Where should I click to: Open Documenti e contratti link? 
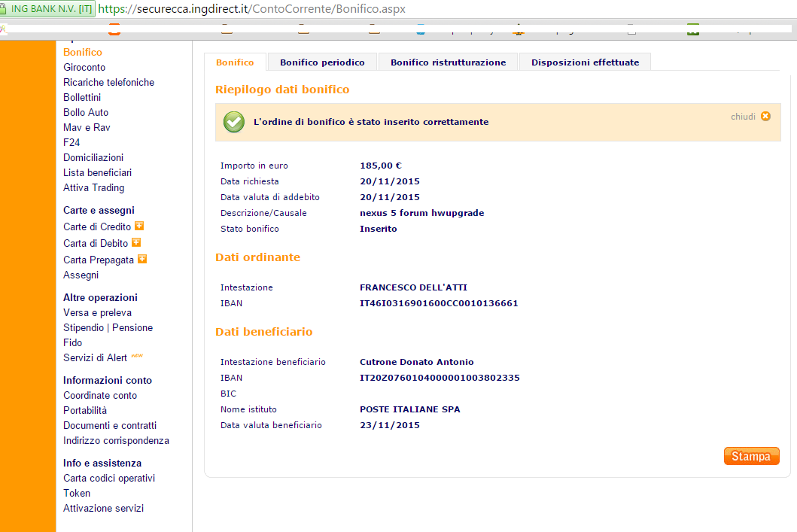tap(110, 425)
